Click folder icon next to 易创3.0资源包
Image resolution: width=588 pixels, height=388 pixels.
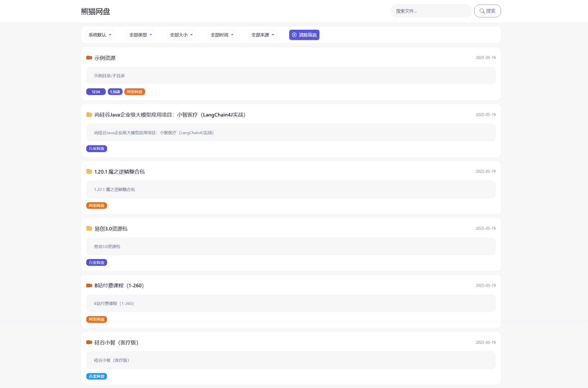[x=89, y=228]
